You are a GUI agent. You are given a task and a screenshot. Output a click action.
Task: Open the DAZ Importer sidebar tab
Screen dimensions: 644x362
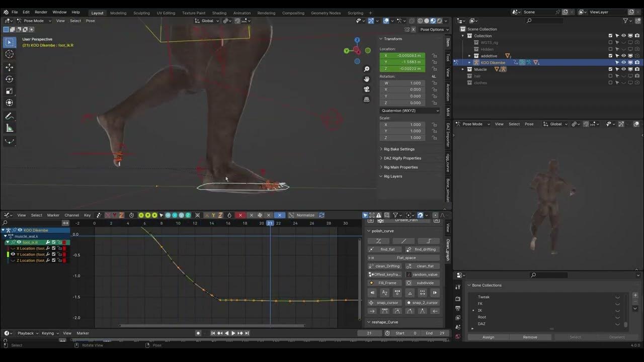tap(448, 134)
